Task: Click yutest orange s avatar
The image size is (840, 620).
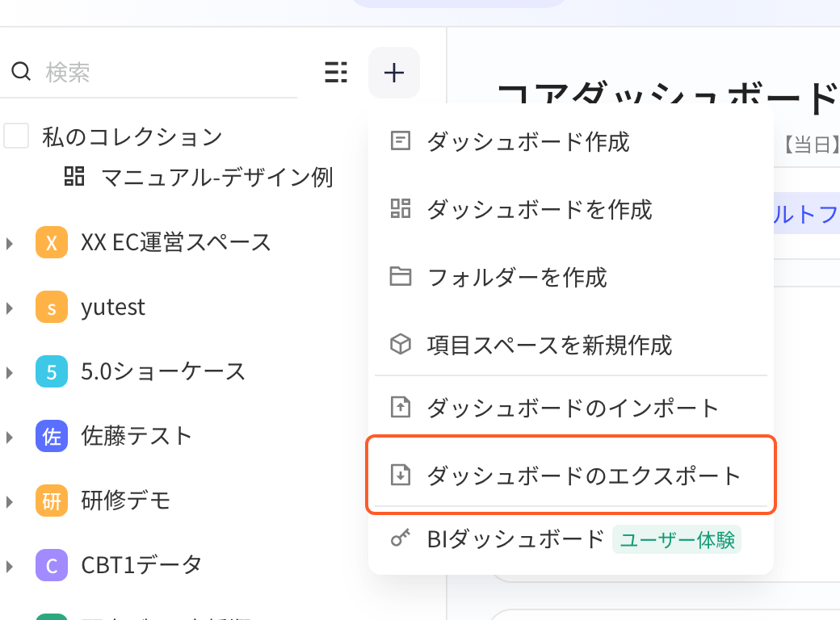Action: (52, 307)
